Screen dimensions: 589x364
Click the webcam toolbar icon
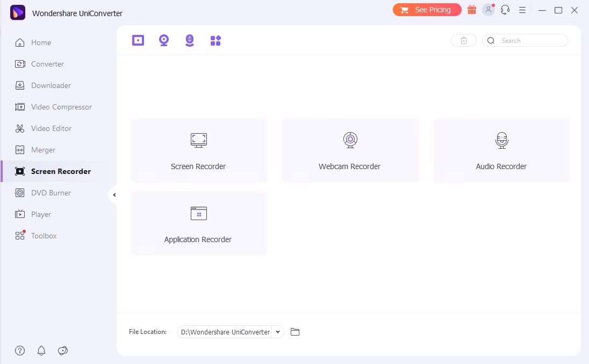point(164,40)
